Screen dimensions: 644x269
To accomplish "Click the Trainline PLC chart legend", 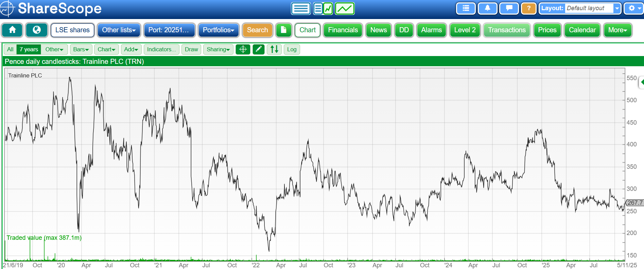I will coord(25,75).
